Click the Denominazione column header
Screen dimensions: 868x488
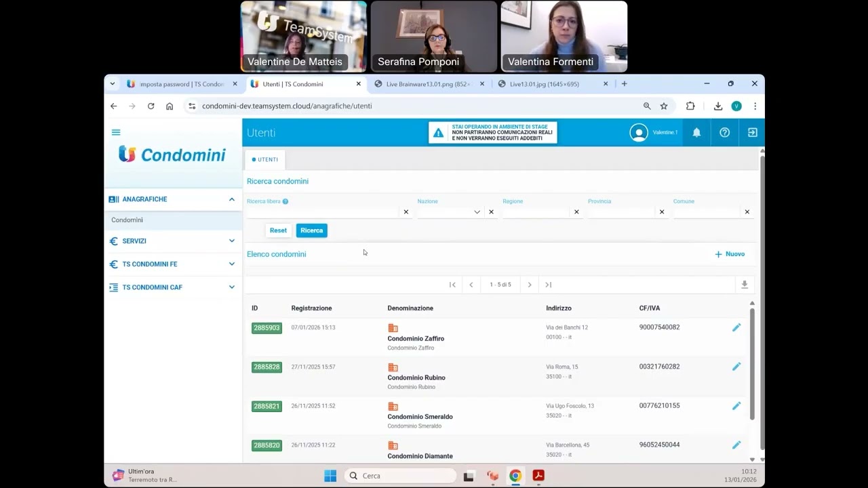coord(410,308)
